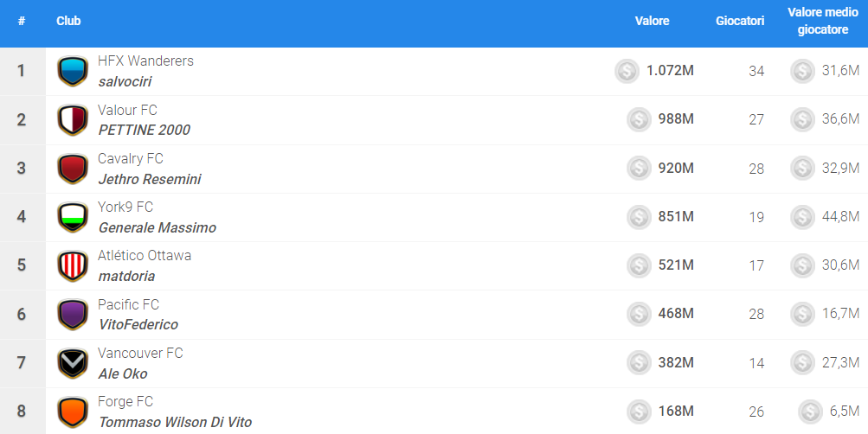Open manager salvociri's profile
This screenshot has height=434, width=868.
(125, 81)
